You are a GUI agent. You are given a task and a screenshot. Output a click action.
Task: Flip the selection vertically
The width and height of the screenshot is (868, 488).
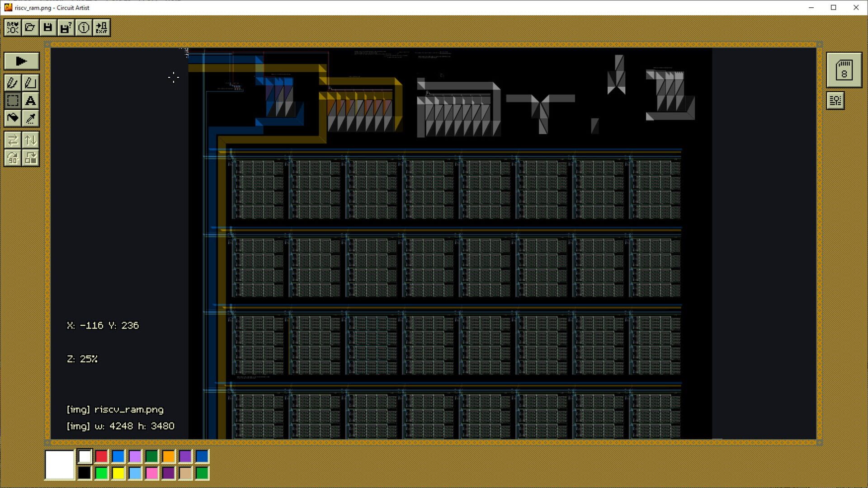click(x=30, y=140)
